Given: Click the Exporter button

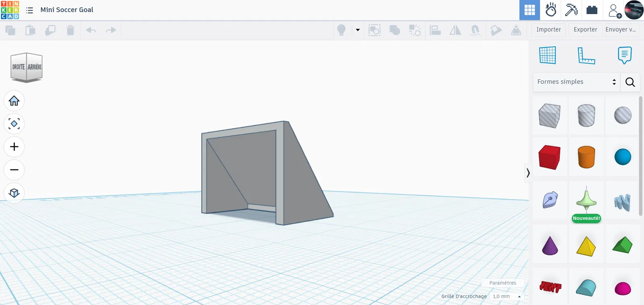Looking at the screenshot, I should [585, 30].
